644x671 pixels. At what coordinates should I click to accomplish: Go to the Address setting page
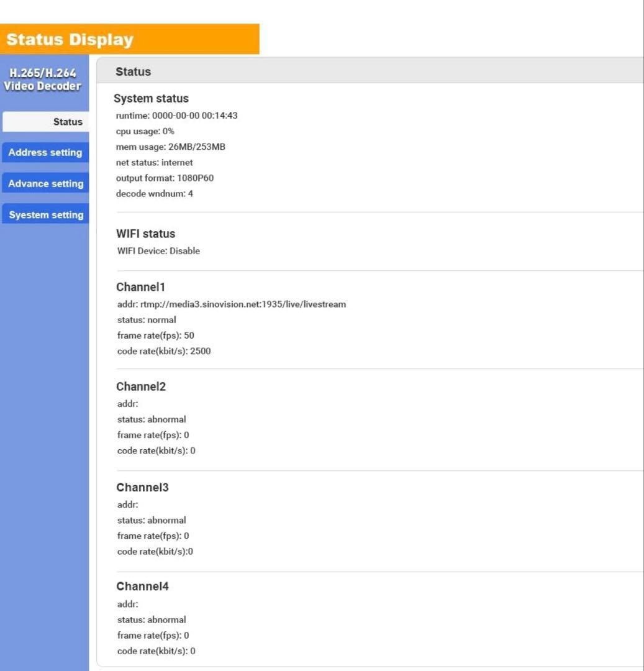(45, 152)
